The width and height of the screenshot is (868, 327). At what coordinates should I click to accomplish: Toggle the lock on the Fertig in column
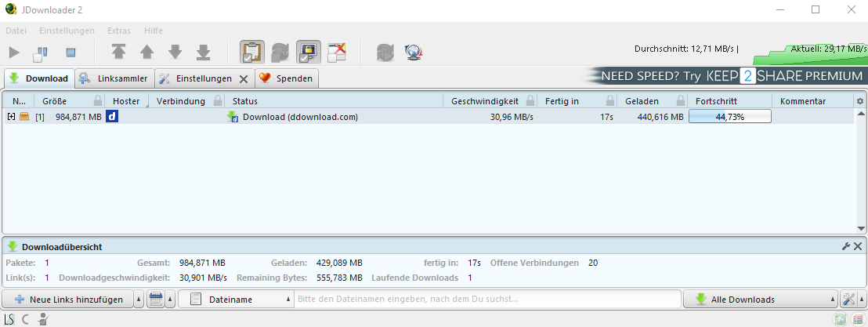point(610,101)
